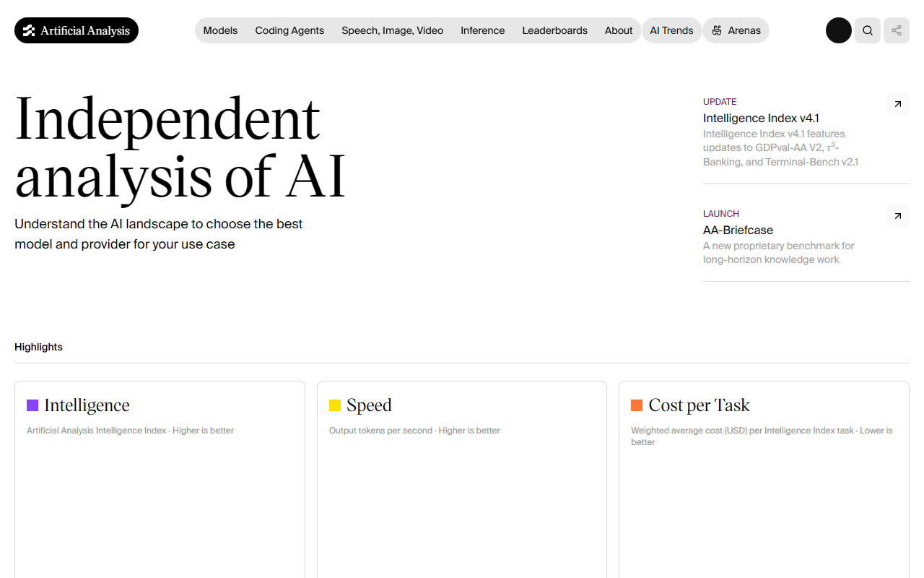Click the Highlights section label
Viewport: 924px width, 578px height.
(38, 347)
